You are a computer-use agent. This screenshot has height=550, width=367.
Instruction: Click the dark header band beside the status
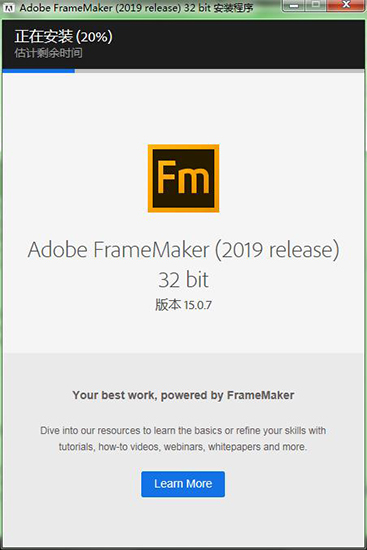[x=239, y=44]
